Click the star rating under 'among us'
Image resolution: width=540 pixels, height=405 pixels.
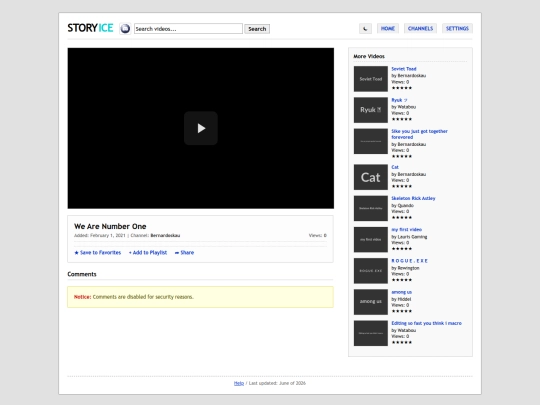[x=402, y=311]
